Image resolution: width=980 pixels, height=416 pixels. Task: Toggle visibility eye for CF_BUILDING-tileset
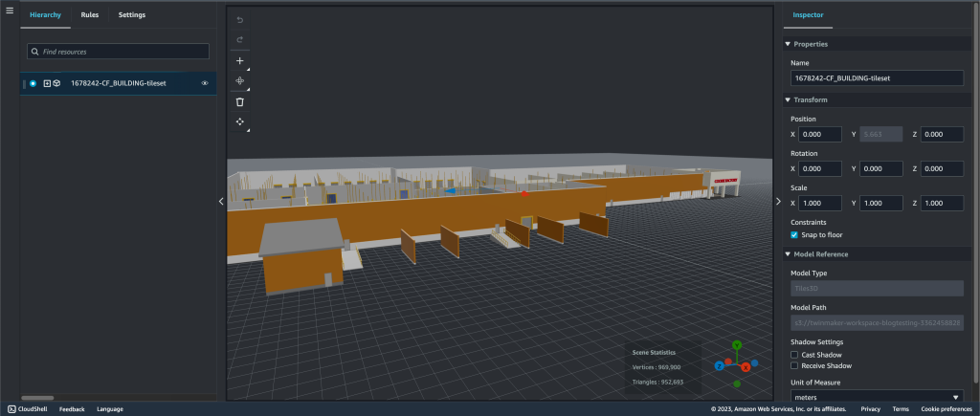[x=205, y=83]
